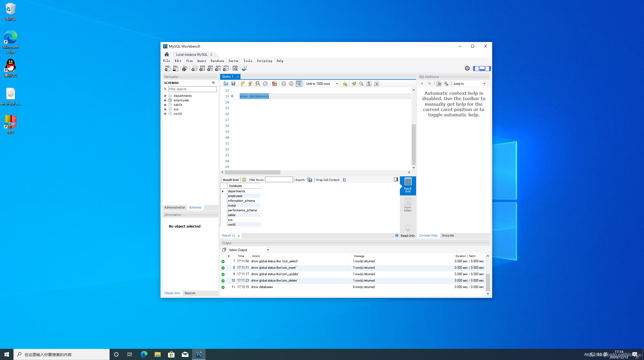This screenshot has width=644, height=360.
Task: Click the Snippets button in result panel
Action: pyautogui.click(x=448, y=235)
